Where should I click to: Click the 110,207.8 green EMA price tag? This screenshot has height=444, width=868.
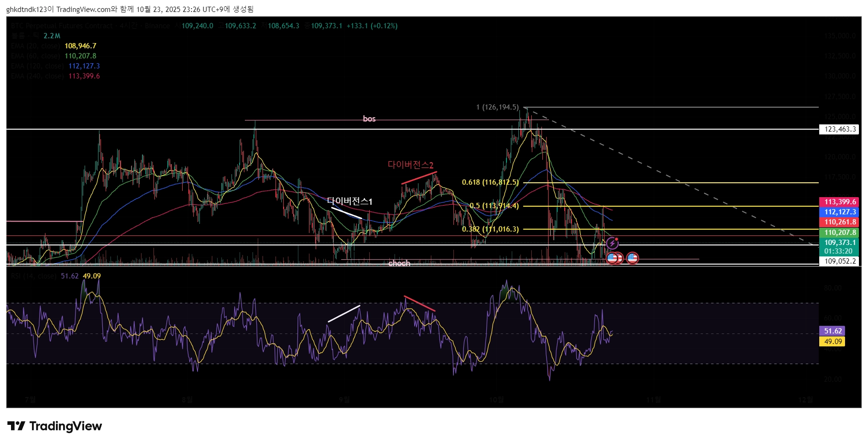pyautogui.click(x=840, y=233)
